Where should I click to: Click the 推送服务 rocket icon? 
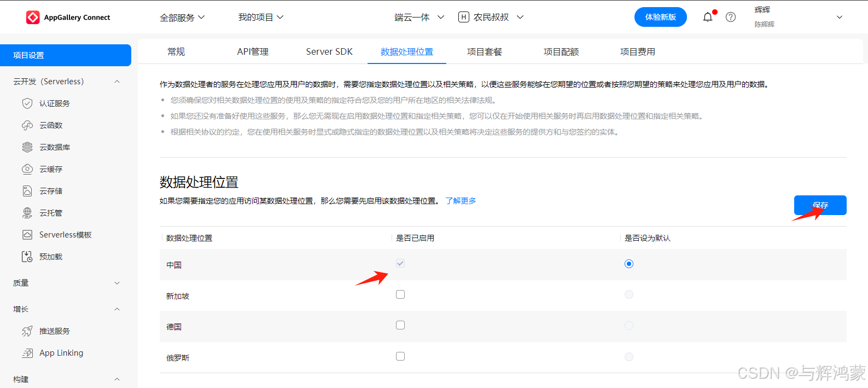(x=27, y=331)
